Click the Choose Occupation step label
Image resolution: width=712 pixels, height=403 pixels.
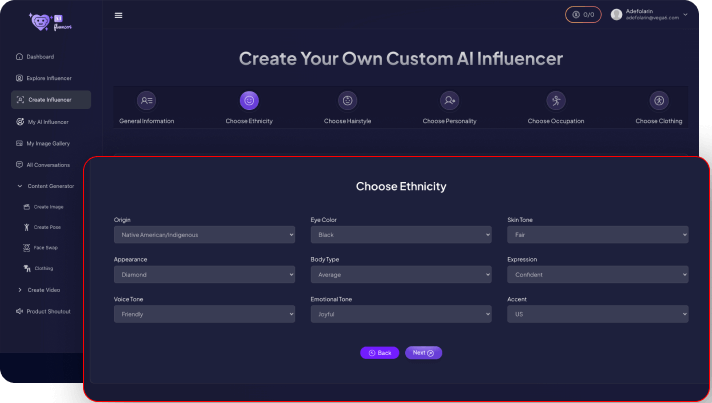click(x=556, y=121)
